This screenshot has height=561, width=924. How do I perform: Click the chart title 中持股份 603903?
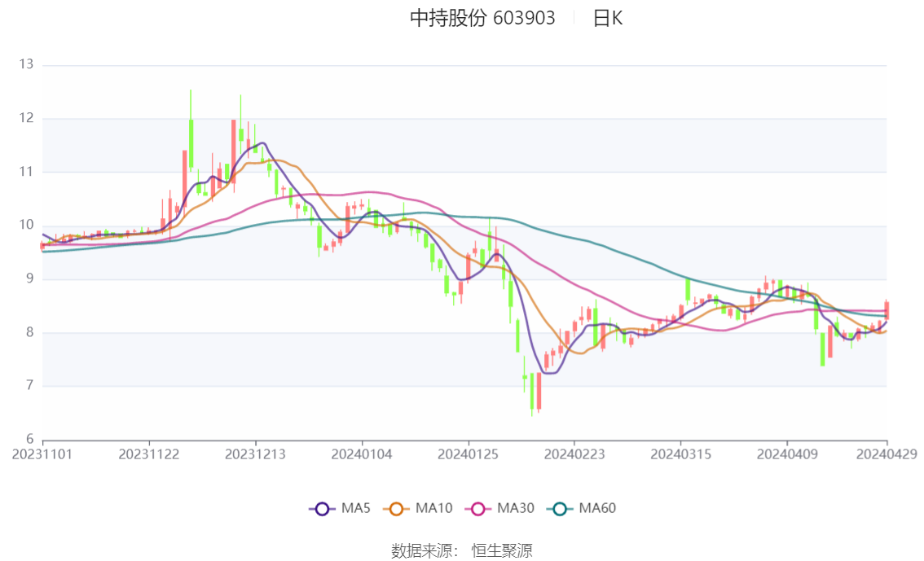(482, 18)
